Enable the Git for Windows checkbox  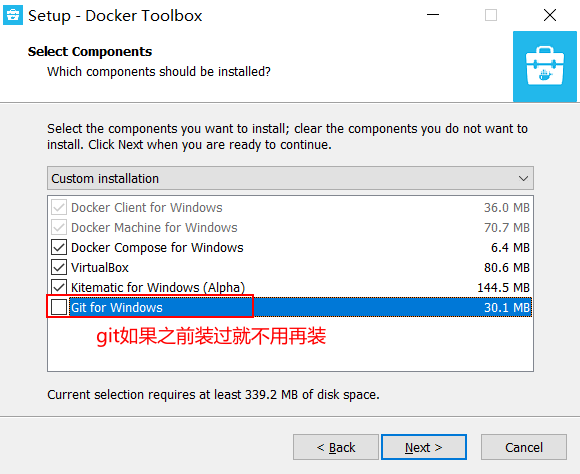[59, 307]
